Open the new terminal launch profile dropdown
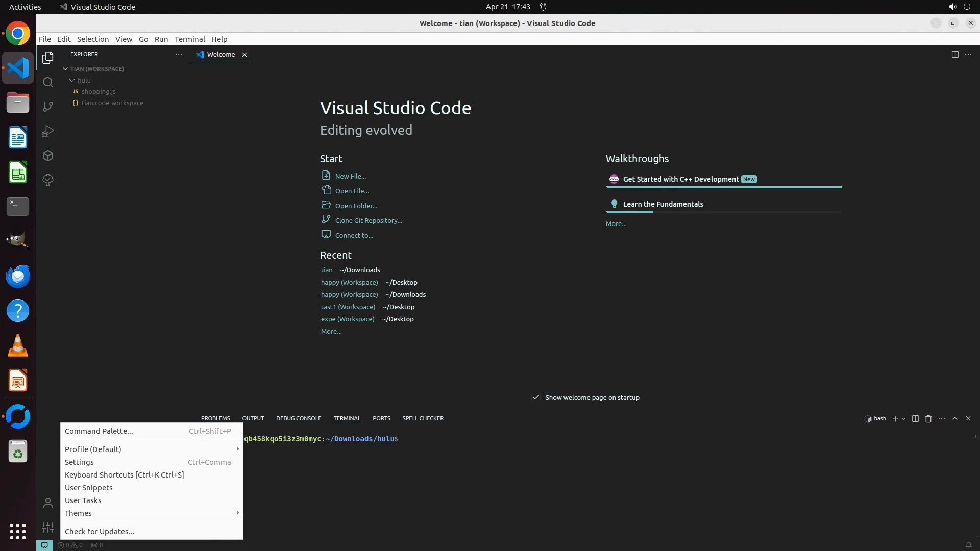The height and width of the screenshot is (551, 980). point(904,419)
